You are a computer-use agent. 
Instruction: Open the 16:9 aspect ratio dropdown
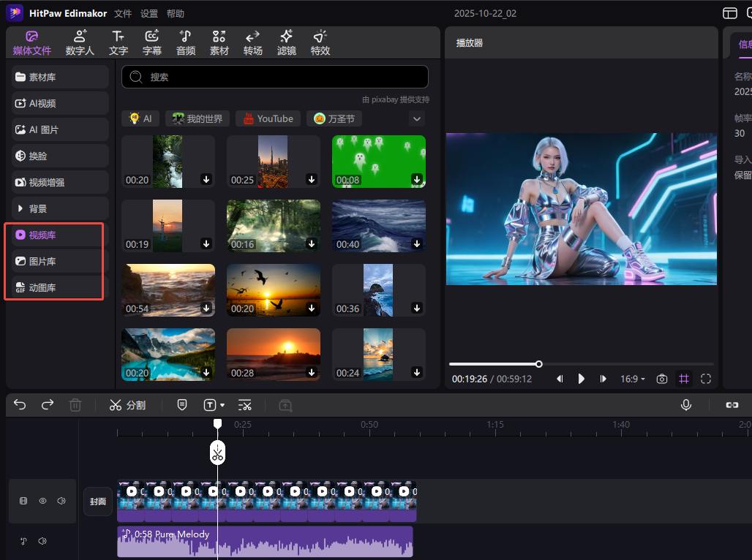pyautogui.click(x=633, y=379)
